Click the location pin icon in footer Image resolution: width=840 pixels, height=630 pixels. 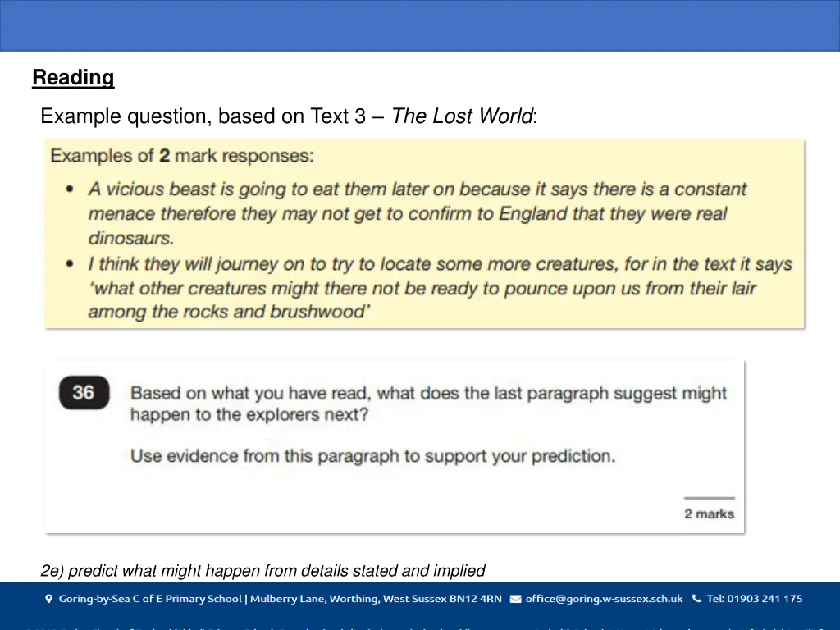(48, 599)
